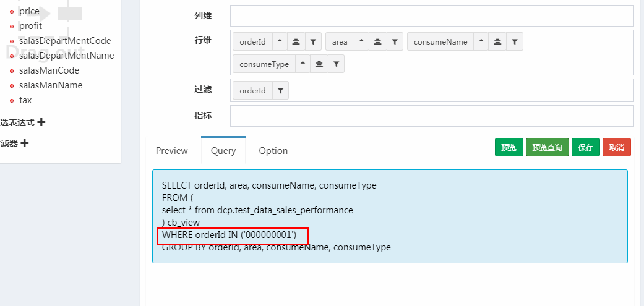
Task: Click the 预览查询 button
Action: [547, 147]
